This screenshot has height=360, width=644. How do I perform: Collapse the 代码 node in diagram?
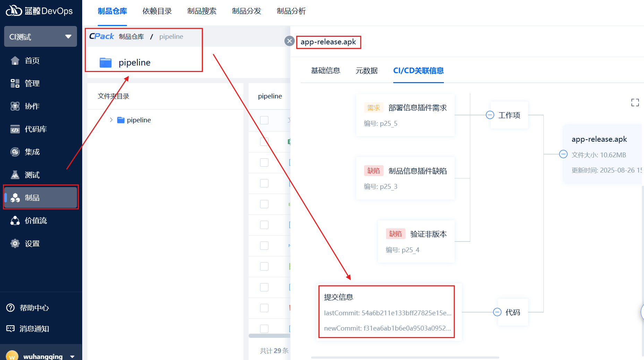click(x=497, y=312)
